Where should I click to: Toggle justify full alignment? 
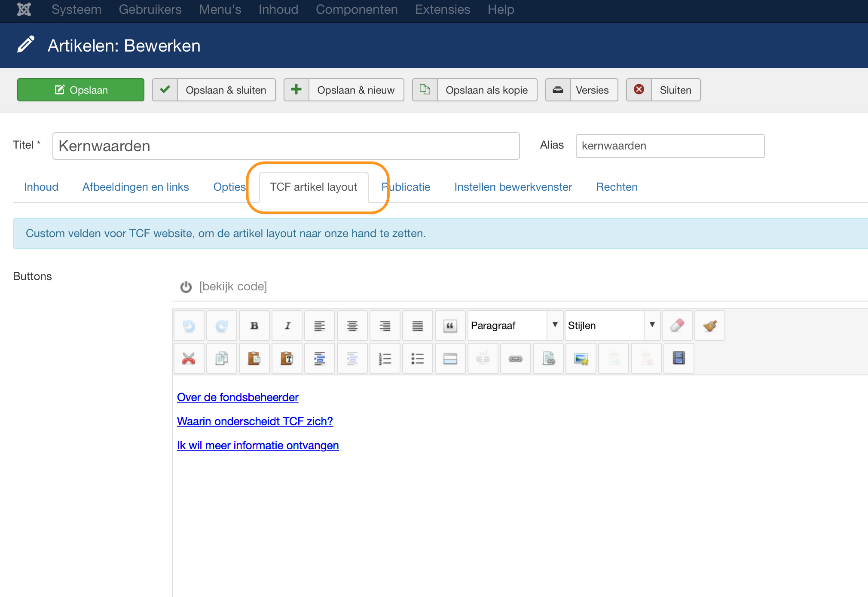click(x=417, y=326)
